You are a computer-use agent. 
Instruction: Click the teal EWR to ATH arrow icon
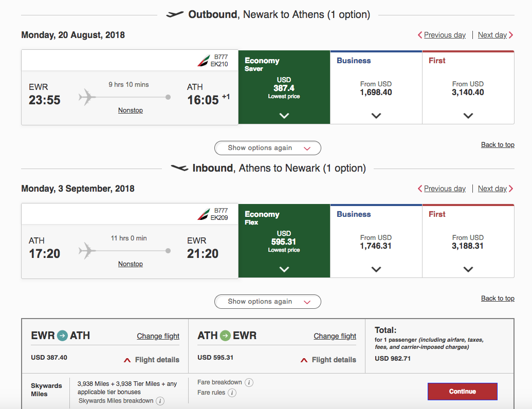point(62,336)
